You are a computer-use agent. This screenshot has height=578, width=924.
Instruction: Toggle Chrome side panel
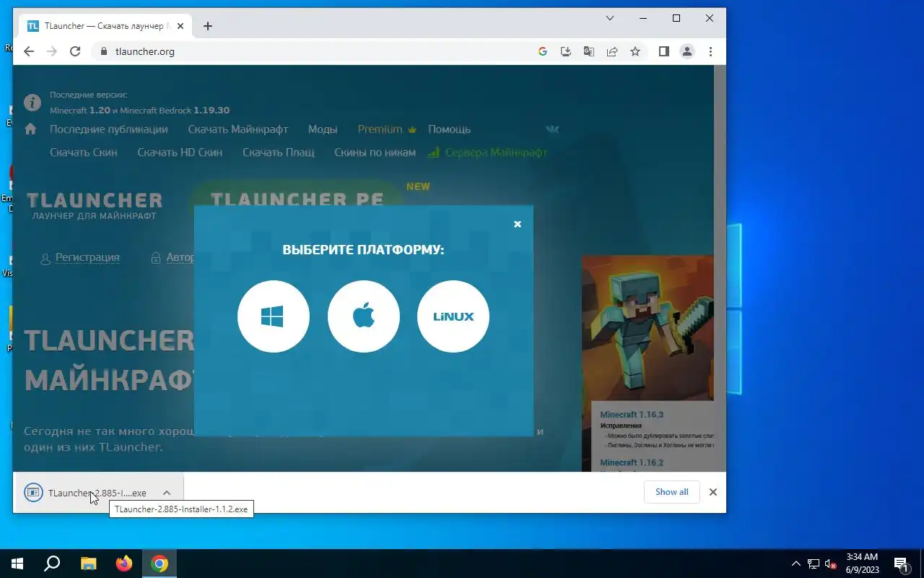[x=664, y=51]
